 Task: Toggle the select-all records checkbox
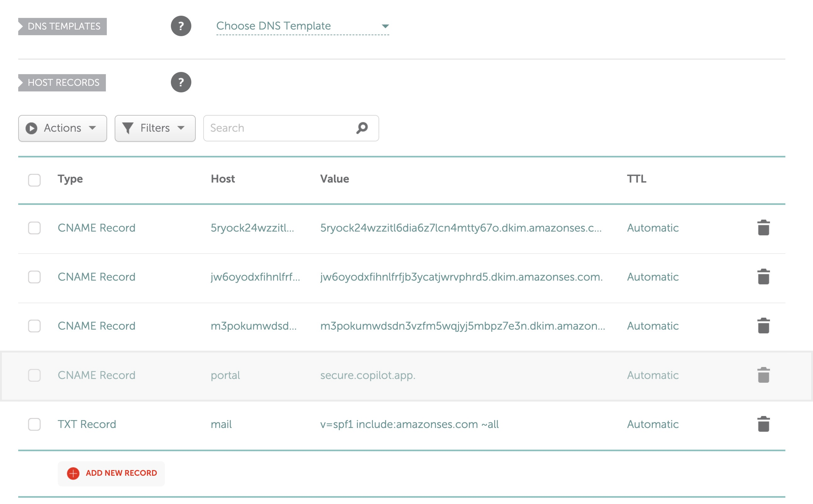34,180
